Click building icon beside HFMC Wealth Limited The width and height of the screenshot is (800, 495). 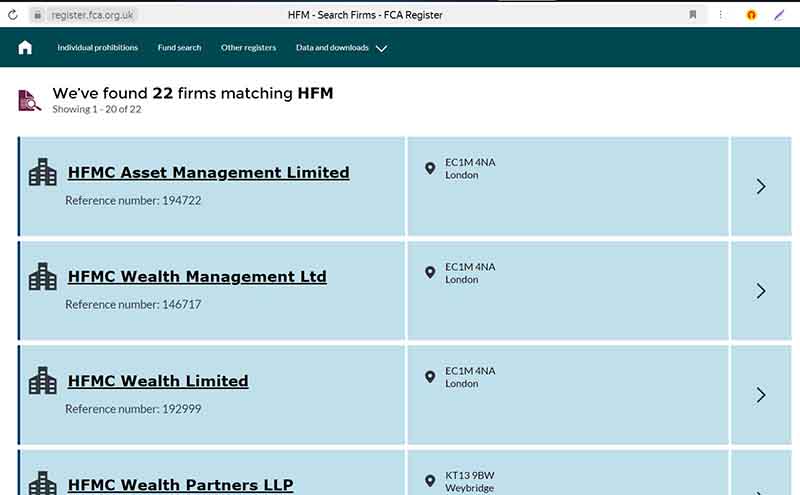pos(43,380)
